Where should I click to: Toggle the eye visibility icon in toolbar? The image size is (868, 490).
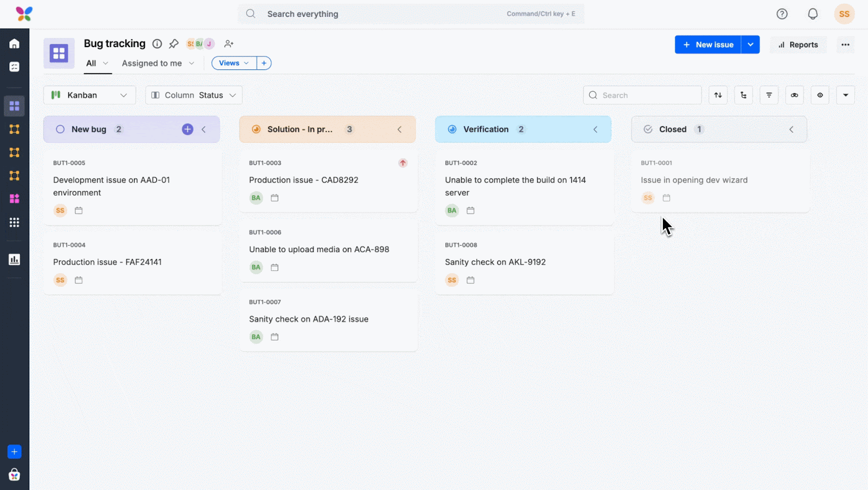[820, 95]
